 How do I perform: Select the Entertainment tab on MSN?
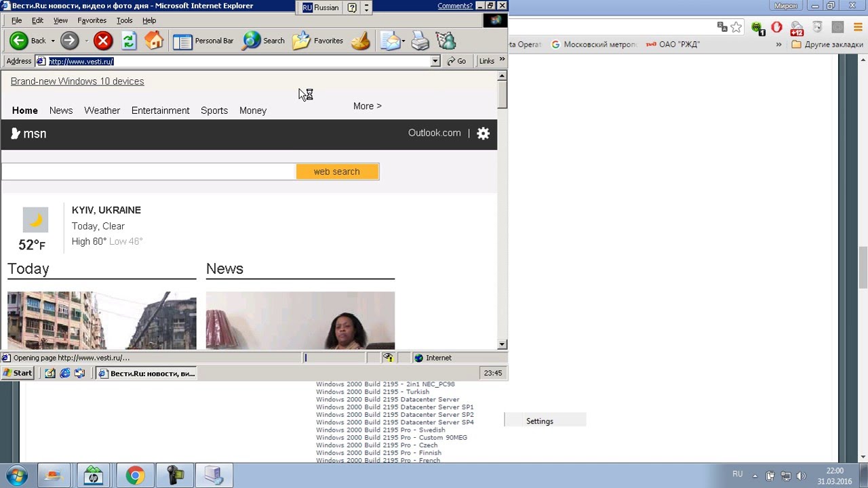tap(161, 110)
